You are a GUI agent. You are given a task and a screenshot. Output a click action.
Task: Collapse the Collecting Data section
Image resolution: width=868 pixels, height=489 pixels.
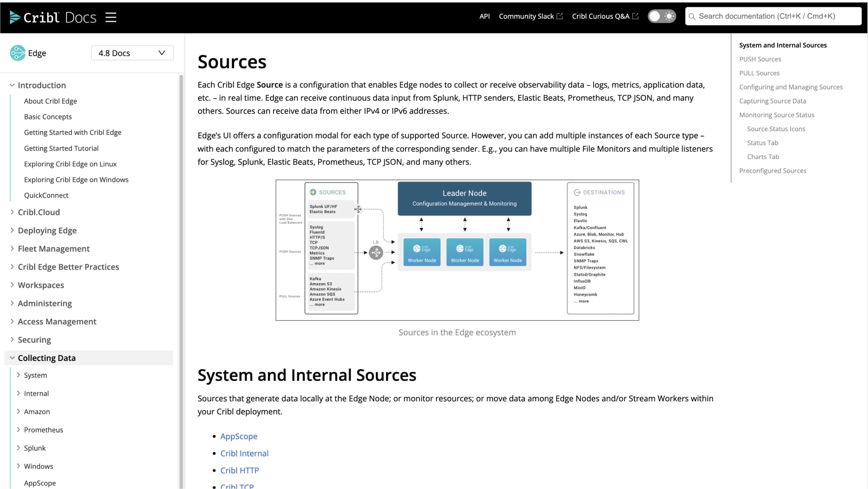coord(12,358)
